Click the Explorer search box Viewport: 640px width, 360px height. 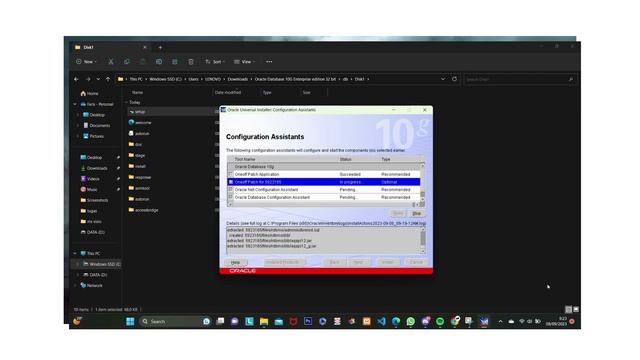click(520, 79)
